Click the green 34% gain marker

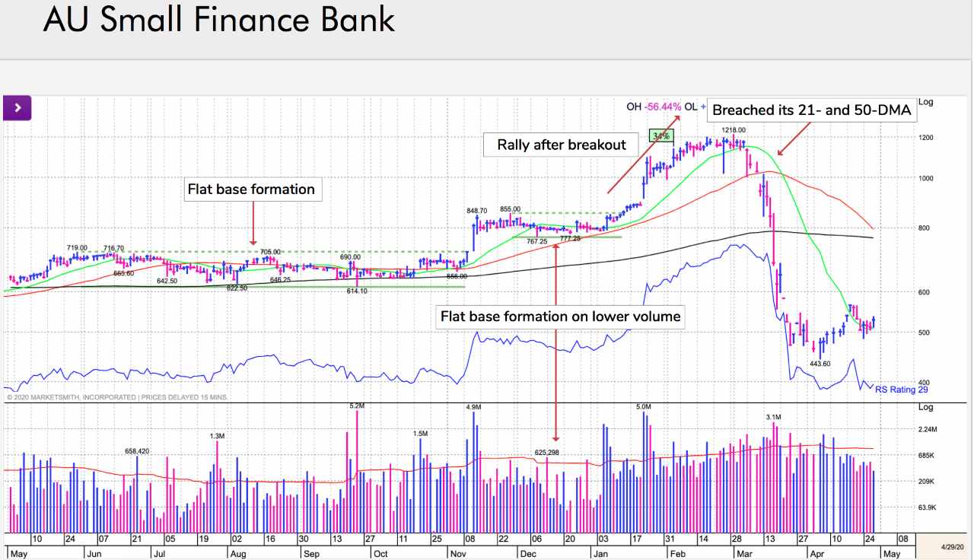(660, 136)
